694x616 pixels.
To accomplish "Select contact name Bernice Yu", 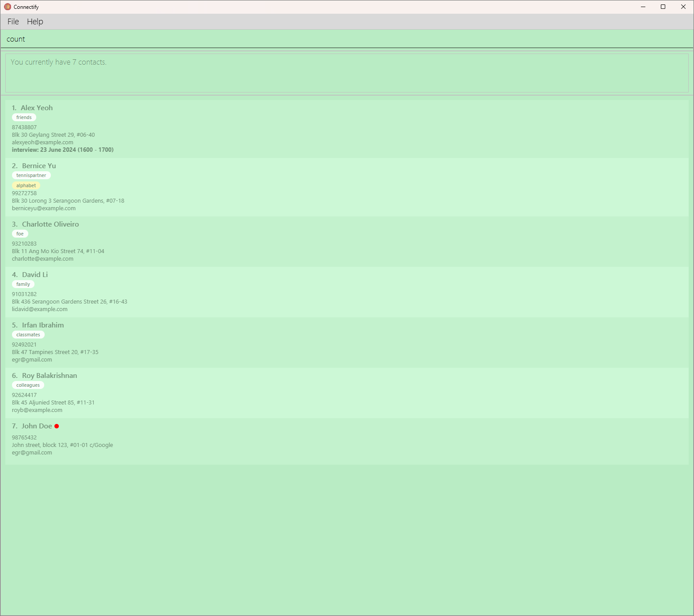I will coord(39,166).
